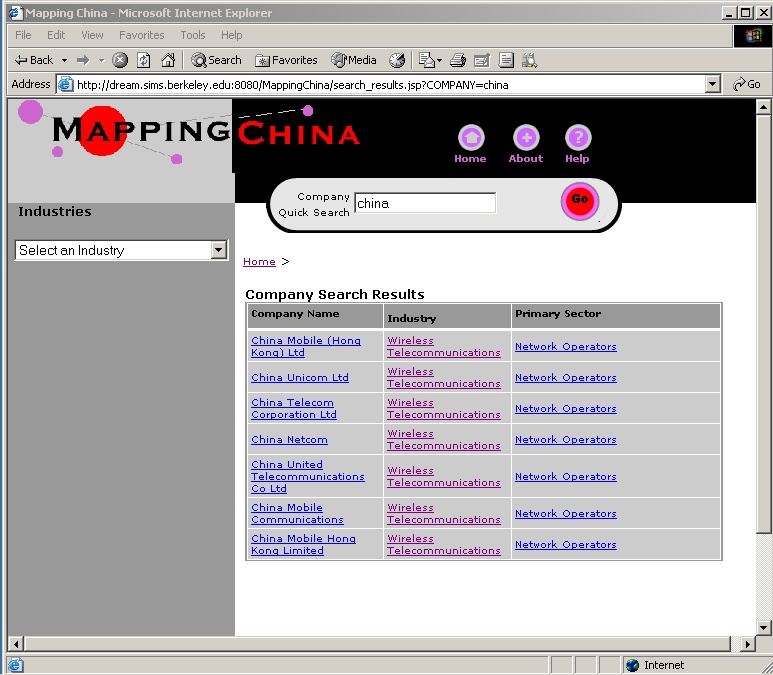Screen dimensions: 773x675
Task: Open the Forward button history dropdown arrow
Action: coord(101,60)
